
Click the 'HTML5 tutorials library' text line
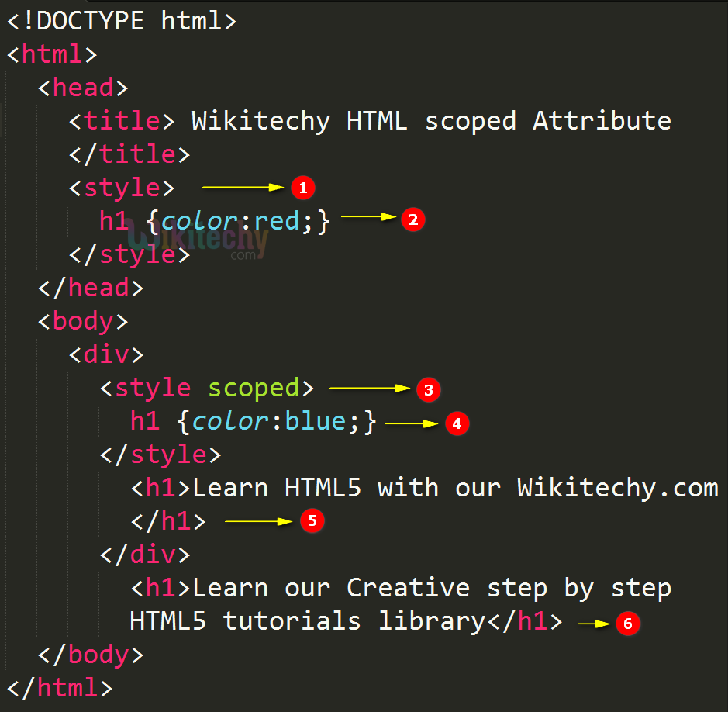[307, 621]
